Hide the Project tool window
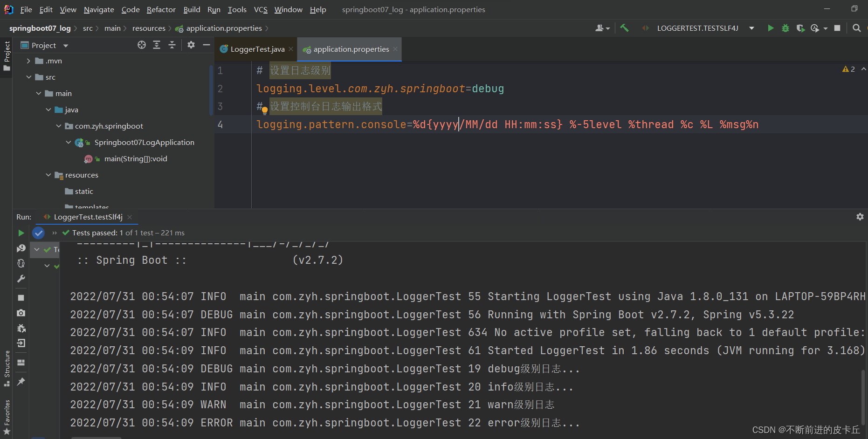Screen dimensions: 868x439 click(207, 45)
